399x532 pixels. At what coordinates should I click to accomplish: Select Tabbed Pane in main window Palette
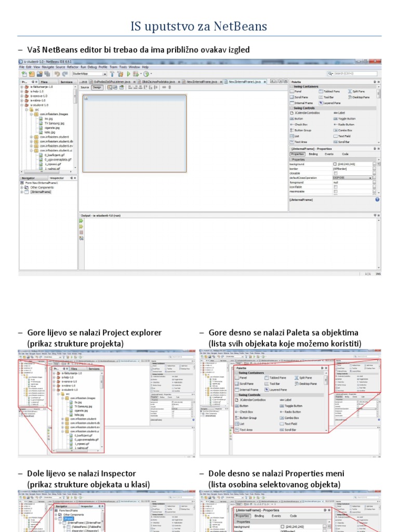[329, 91]
